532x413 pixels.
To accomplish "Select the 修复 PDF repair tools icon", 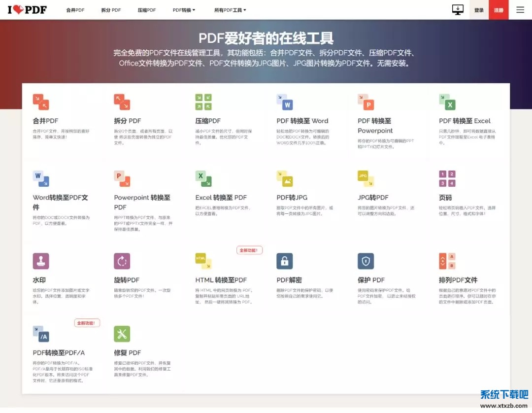I will tap(122, 334).
